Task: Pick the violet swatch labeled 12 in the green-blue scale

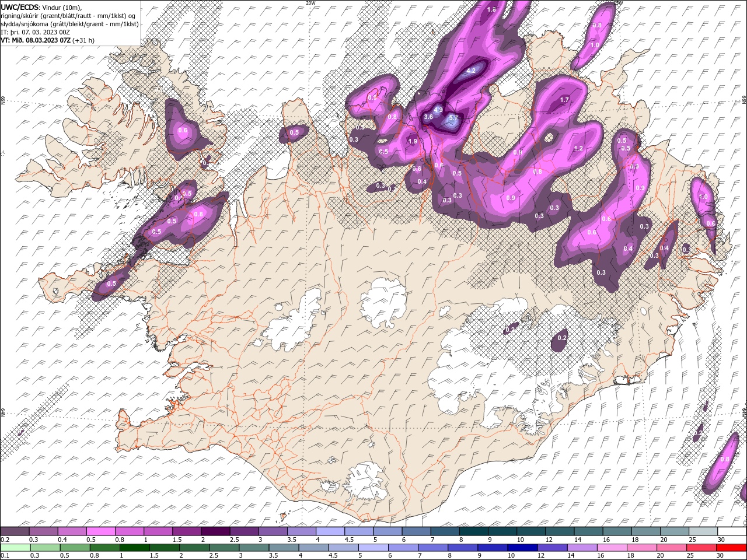Action: click(551, 548)
